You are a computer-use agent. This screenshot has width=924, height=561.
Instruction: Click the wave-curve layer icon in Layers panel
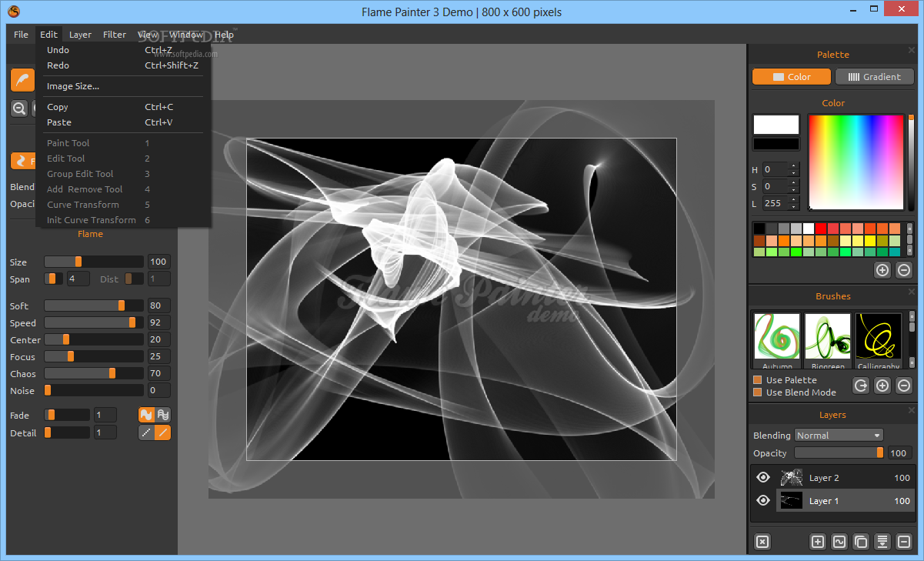[x=839, y=542]
